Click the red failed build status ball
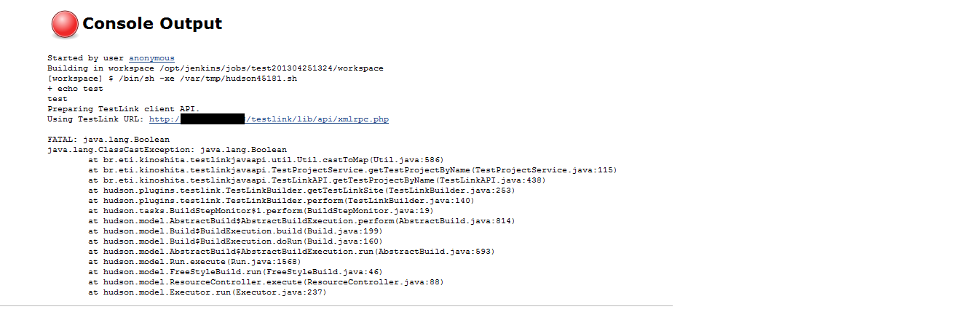980x320 pixels. 64,24
